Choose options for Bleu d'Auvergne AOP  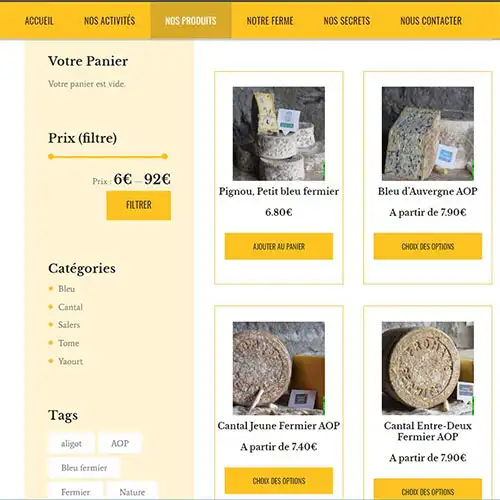428,246
